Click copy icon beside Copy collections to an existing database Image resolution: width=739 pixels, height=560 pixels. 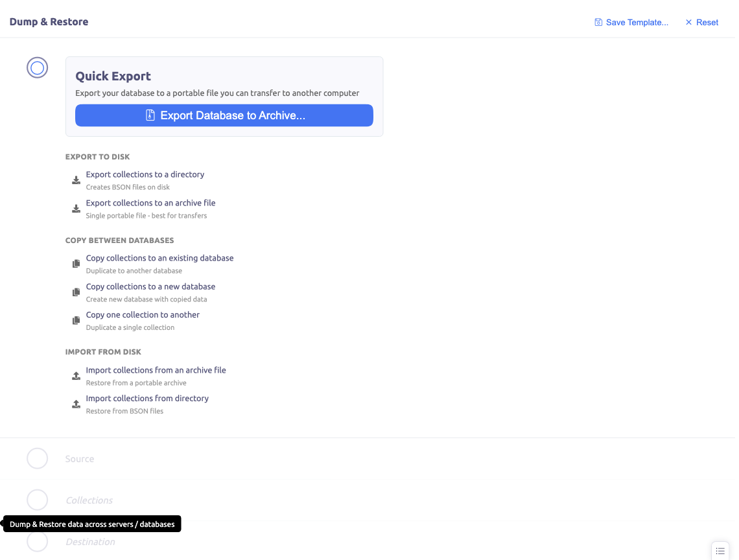pos(76,264)
